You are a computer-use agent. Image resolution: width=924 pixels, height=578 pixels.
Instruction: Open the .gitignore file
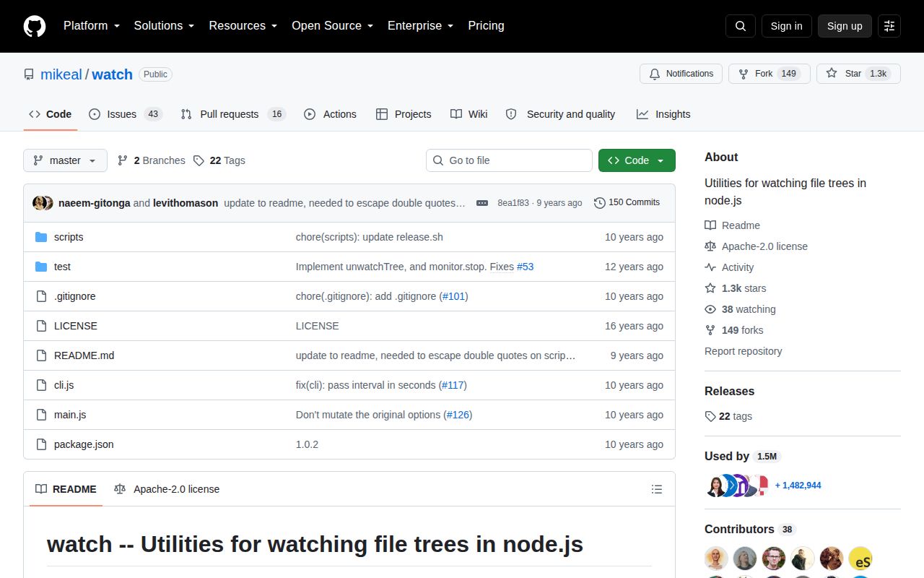(x=74, y=296)
